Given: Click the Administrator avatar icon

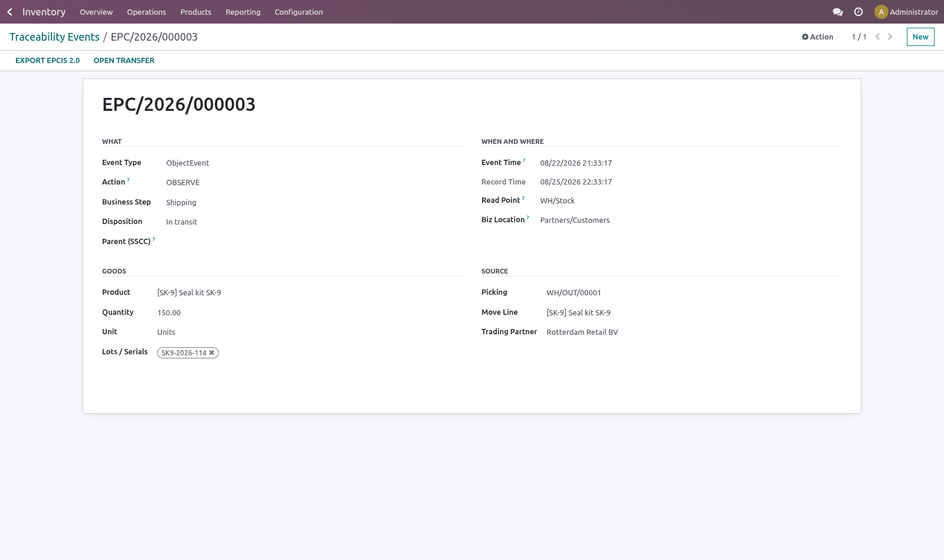Looking at the screenshot, I should click(x=881, y=12).
